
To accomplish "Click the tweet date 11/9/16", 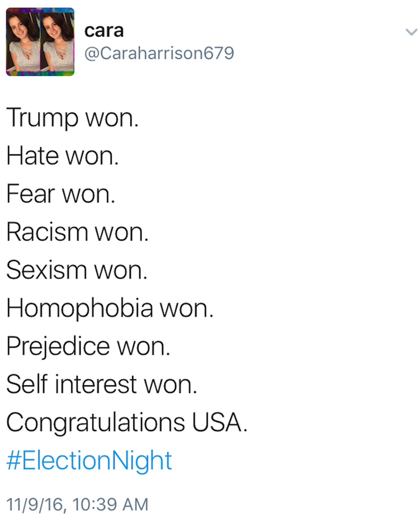I will coord(36,505).
